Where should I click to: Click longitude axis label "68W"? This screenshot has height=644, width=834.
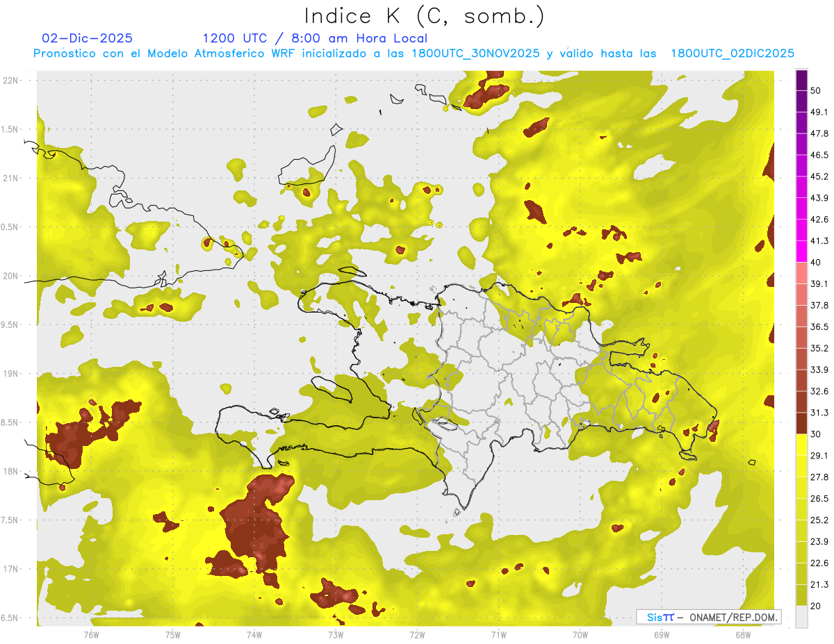point(742,634)
